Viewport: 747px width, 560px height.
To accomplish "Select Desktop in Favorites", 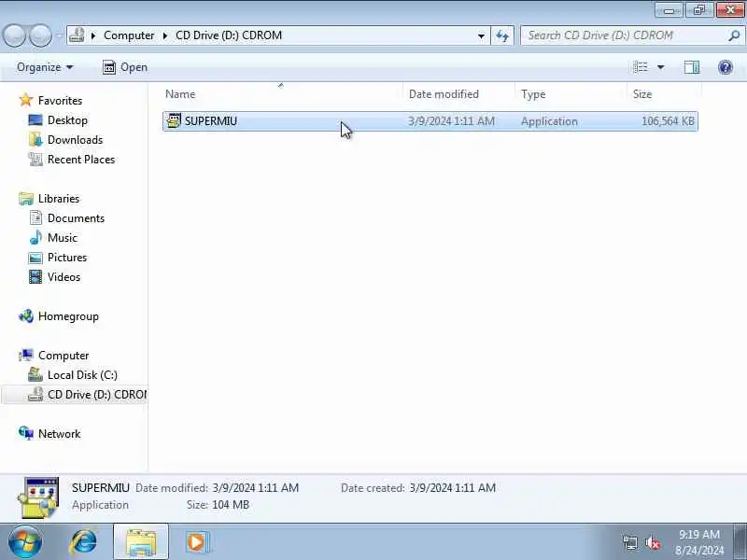I will [67, 120].
